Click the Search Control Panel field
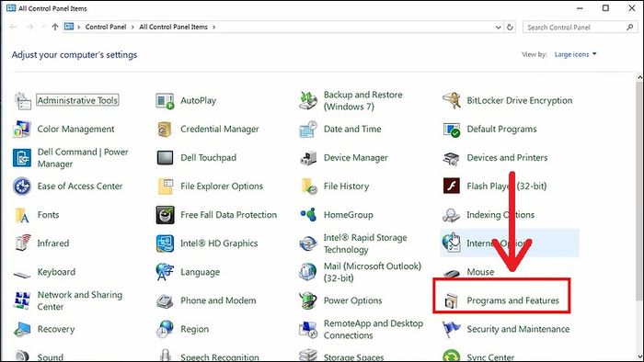Viewport: 644px width, 362px height. click(580, 28)
